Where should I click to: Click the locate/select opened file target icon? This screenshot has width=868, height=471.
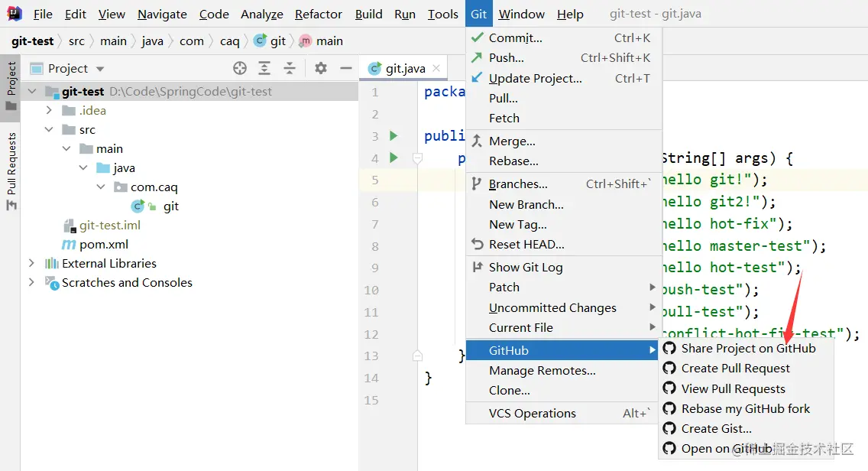point(240,68)
